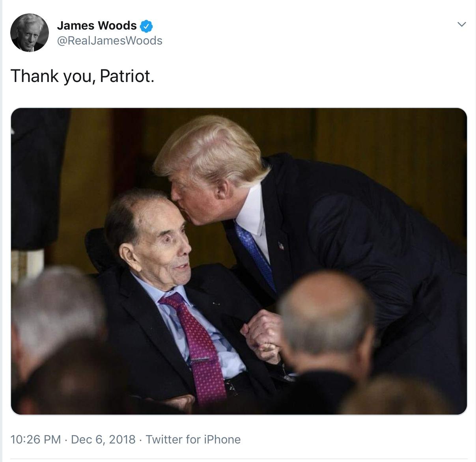Open the James Woods display name link
The image size is (476, 462).
(97, 26)
